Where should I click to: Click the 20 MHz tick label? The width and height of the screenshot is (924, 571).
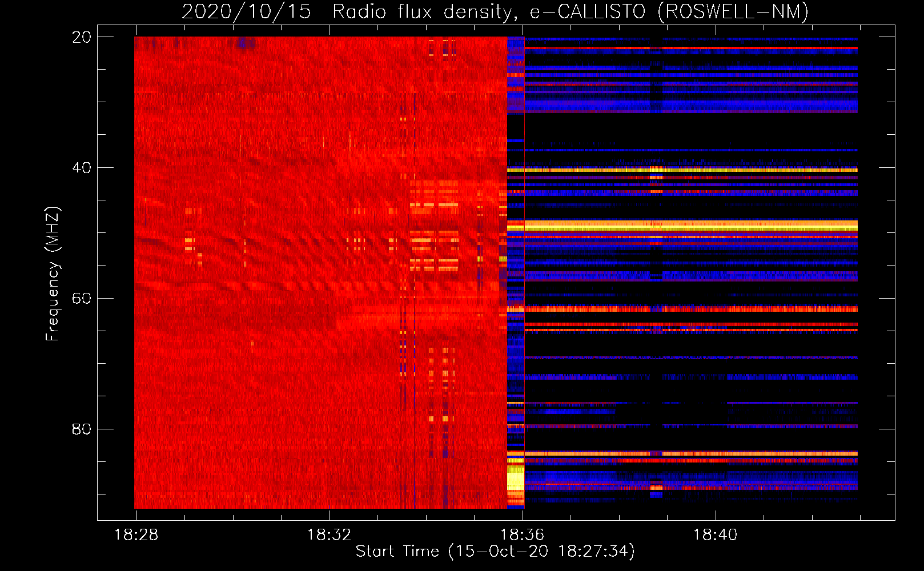(81, 37)
